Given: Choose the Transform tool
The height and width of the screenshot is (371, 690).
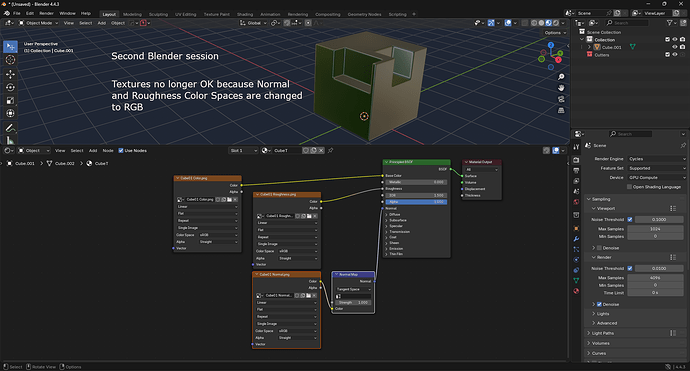Looking at the screenshot, I should 10,114.
